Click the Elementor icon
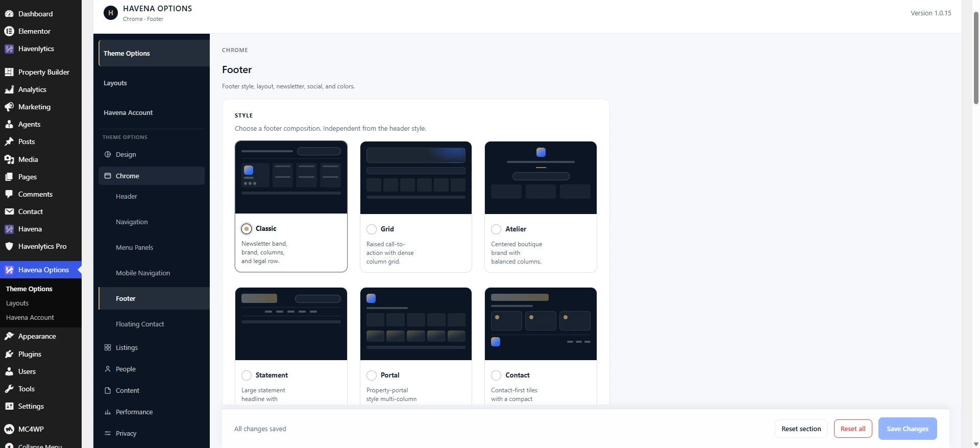The width and height of the screenshot is (980, 448). [9, 31]
